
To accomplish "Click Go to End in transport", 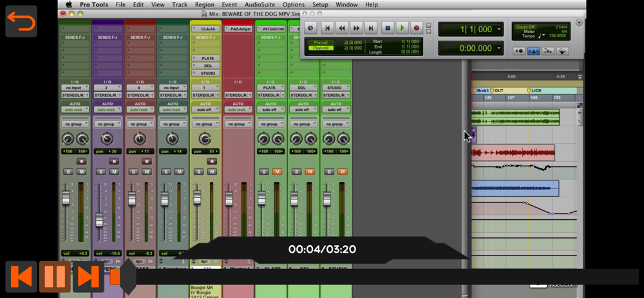I will click(x=370, y=28).
